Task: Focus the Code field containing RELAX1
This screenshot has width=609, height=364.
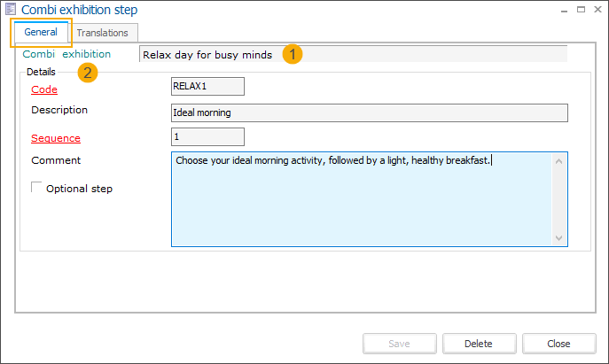Action: 207,87
